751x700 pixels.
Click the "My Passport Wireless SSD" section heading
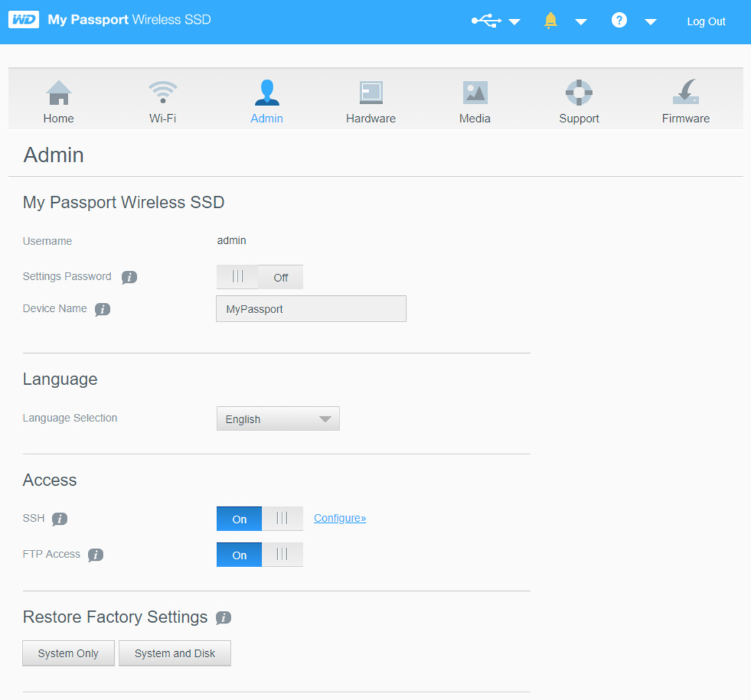(x=124, y=203)
